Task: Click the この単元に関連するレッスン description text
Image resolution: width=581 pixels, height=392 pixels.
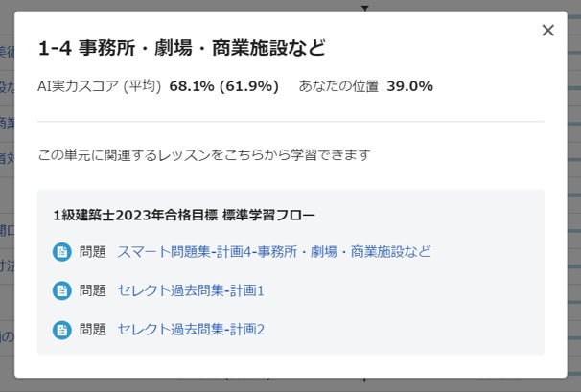Action: (203, 154)
